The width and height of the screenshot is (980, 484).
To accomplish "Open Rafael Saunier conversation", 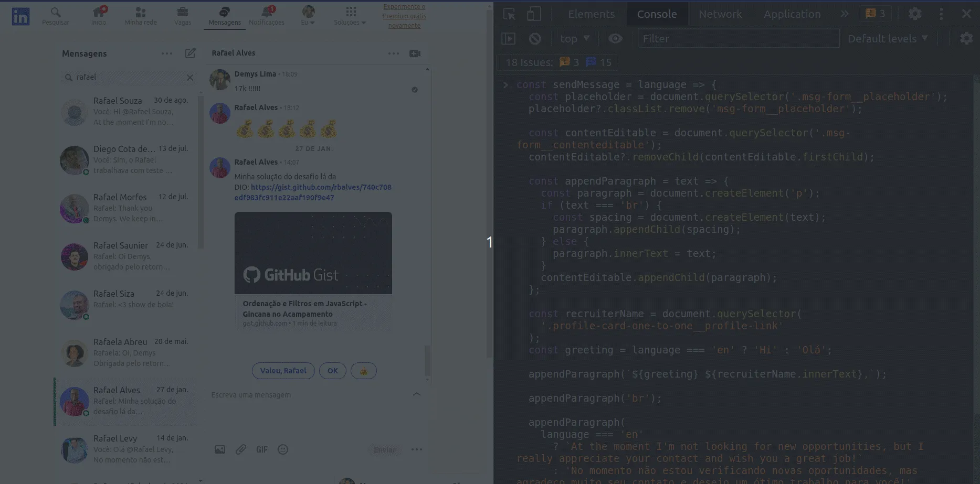I will coord(126,256).
